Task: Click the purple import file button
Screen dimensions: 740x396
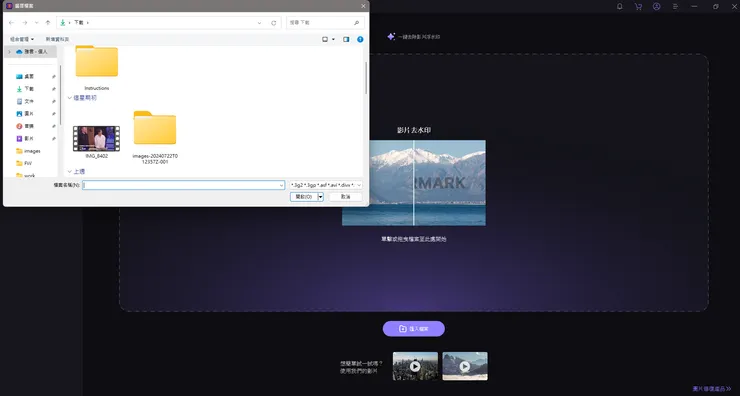Action: 413,329
